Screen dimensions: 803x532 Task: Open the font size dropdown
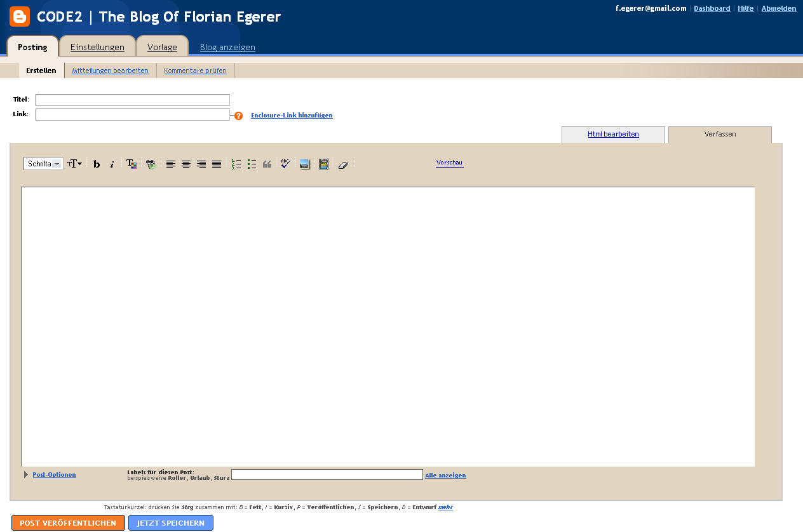tap(74, 163)
